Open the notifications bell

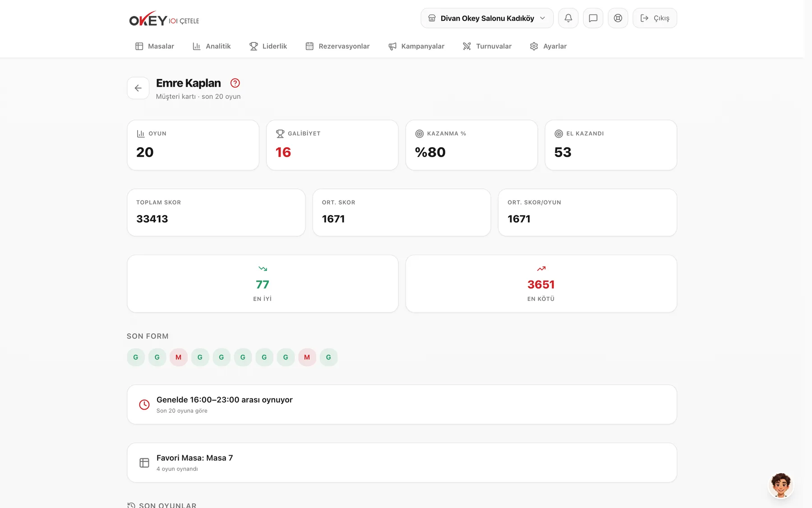[x=568, y=18]
